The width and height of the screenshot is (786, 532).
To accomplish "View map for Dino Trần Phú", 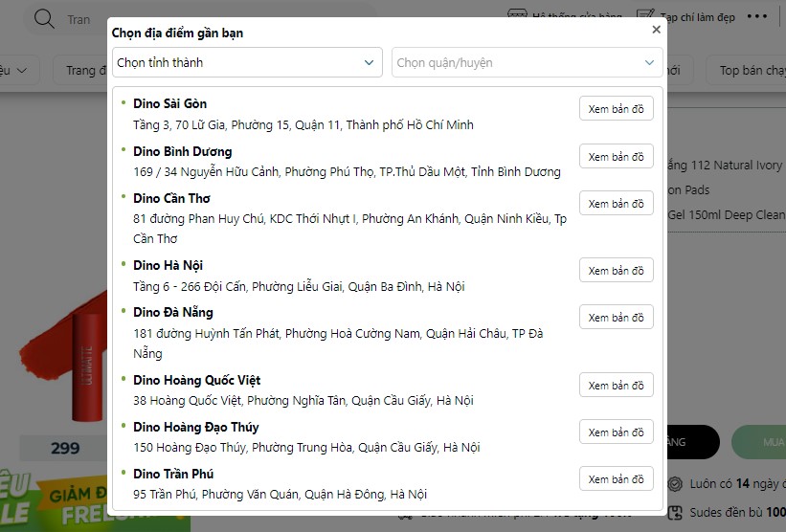I will (617, 479).
